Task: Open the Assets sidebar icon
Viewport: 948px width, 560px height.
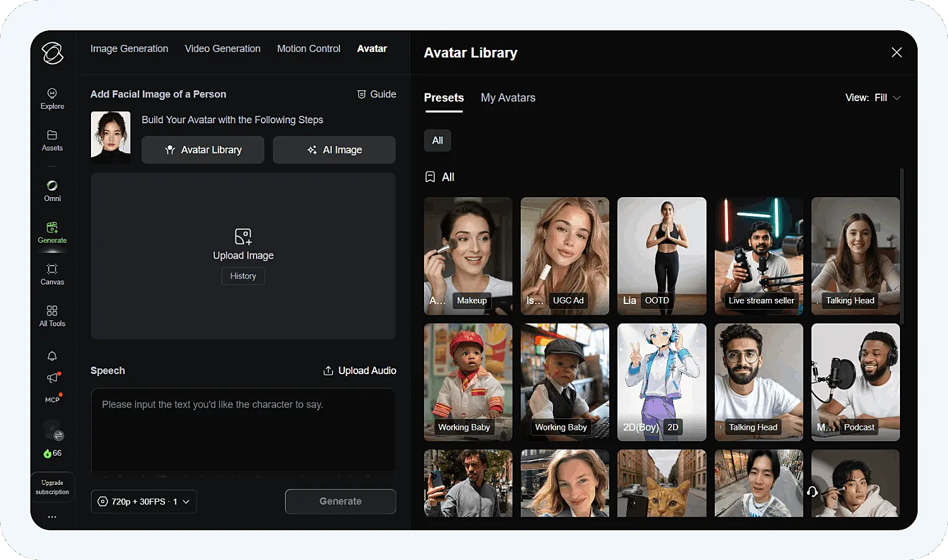Action: (52, 141)
